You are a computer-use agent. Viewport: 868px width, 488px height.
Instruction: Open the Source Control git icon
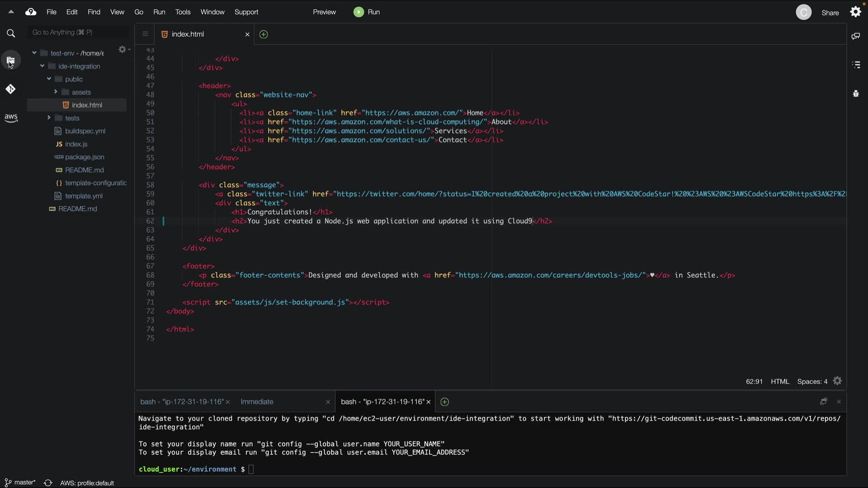tap(11, 89)
